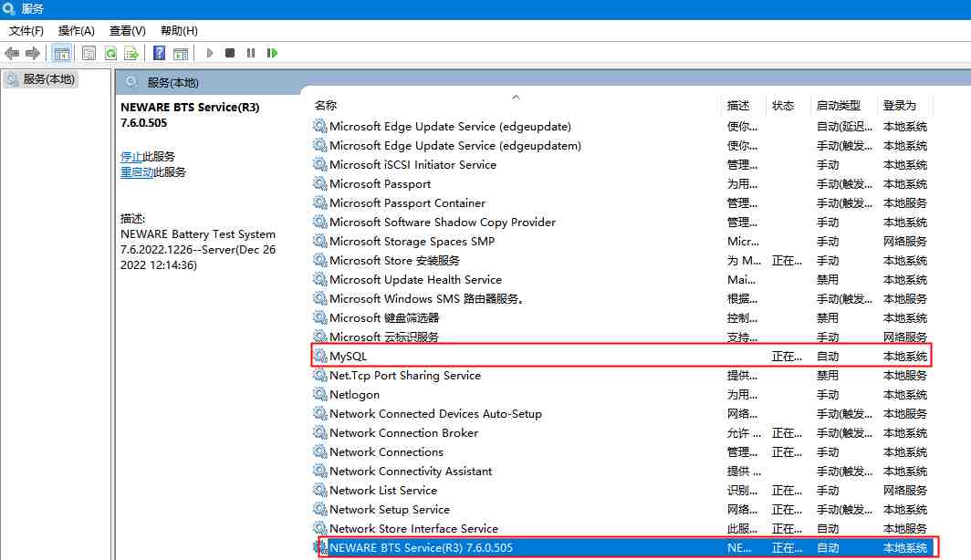The image size is (971, 560).
Task: Select Microsoft Storage Spaces SMP row
Action: [621, 242]
